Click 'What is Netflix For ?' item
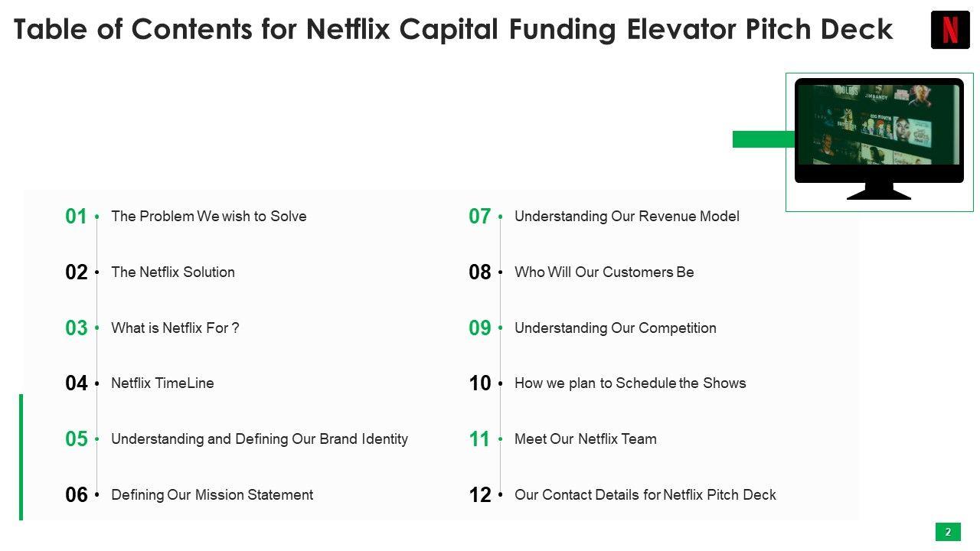The width and height of the screenshot is (980, 551). pyautogui.click(x=175, y=328)
